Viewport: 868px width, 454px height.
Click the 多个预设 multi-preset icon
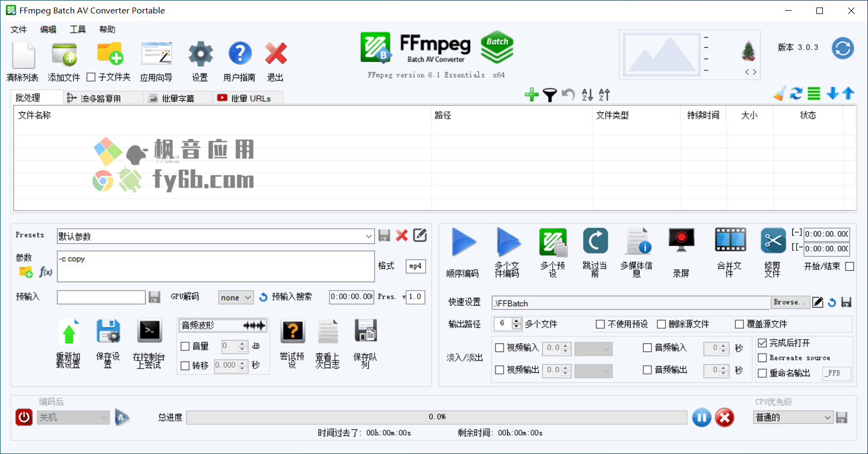[553, 242]
